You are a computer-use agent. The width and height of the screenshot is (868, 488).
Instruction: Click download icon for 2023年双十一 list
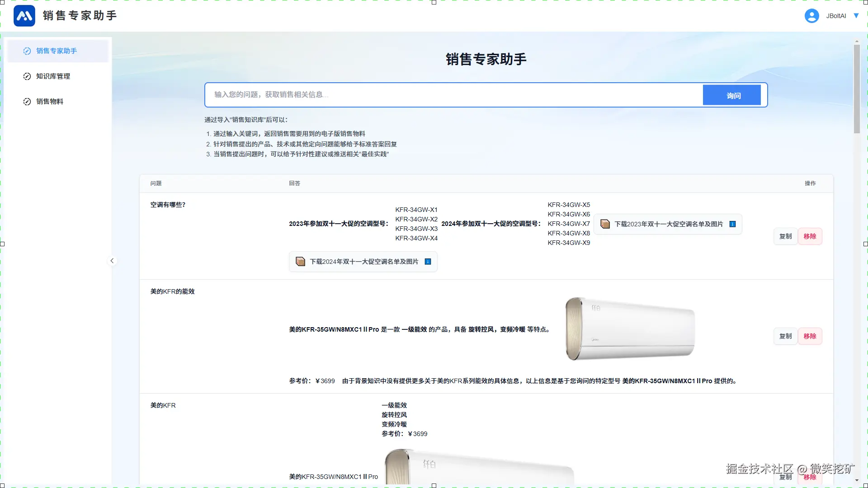733,224
